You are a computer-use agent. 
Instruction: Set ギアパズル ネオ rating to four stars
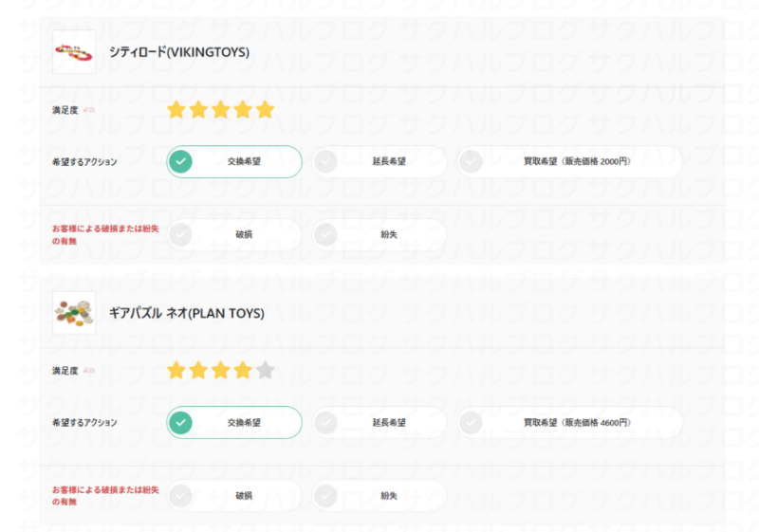click(243, 371)
